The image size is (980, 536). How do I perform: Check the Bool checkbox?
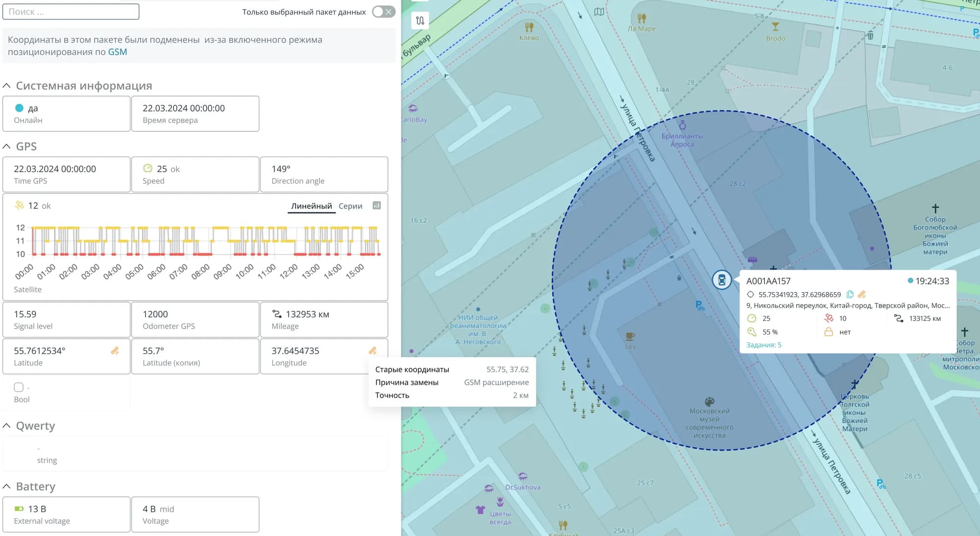coord(19,387)
